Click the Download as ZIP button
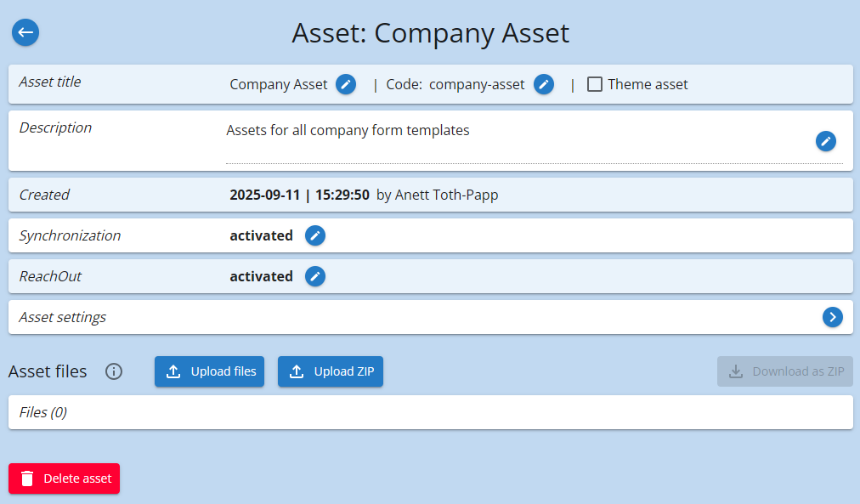Image resolution: width=860 pixels, height=504 pixels. pos(784,371)
